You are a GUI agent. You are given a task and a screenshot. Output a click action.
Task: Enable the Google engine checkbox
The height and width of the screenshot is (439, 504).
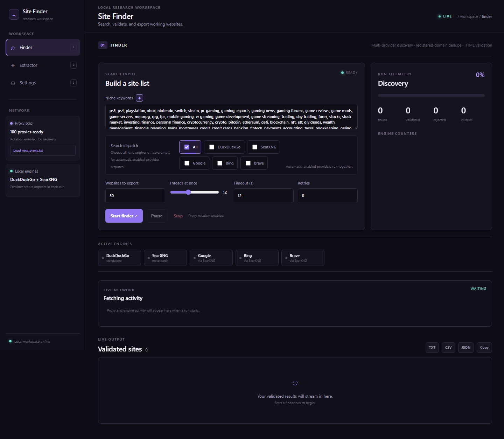tap(187, 163)
